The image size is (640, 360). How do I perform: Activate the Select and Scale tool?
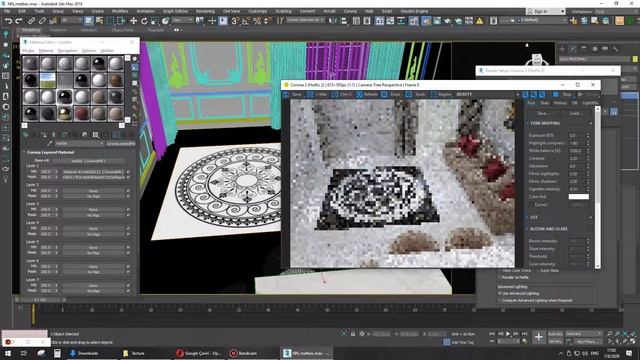click(155, 21)
